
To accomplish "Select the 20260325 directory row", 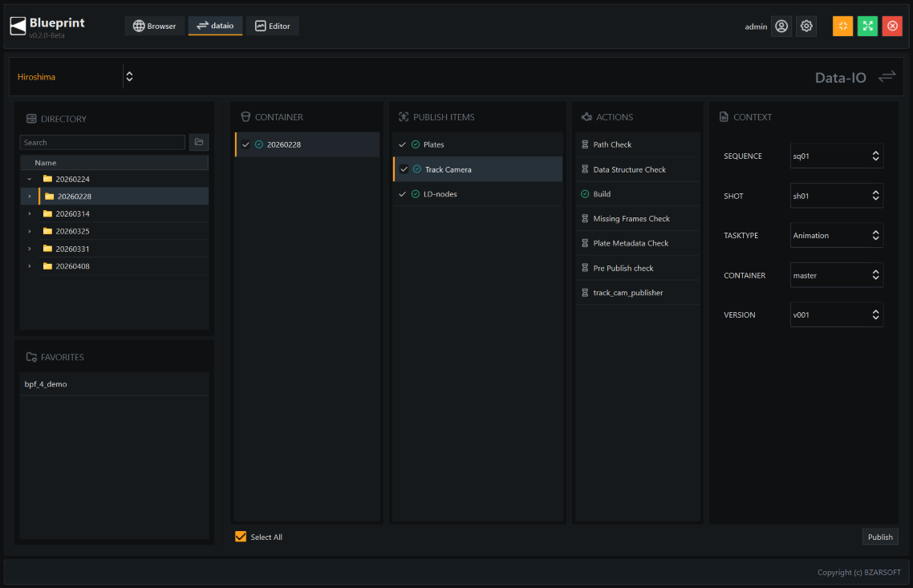I will [114, 231].
